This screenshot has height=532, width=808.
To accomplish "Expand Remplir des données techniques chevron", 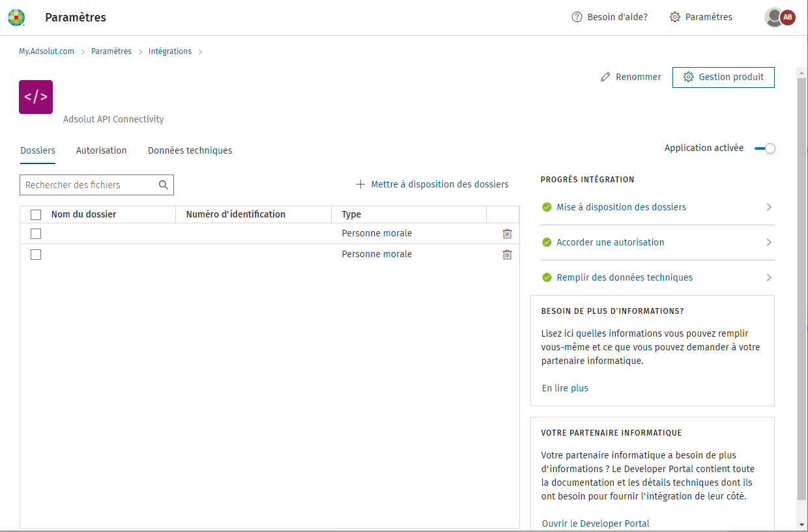I will point(769,277).
